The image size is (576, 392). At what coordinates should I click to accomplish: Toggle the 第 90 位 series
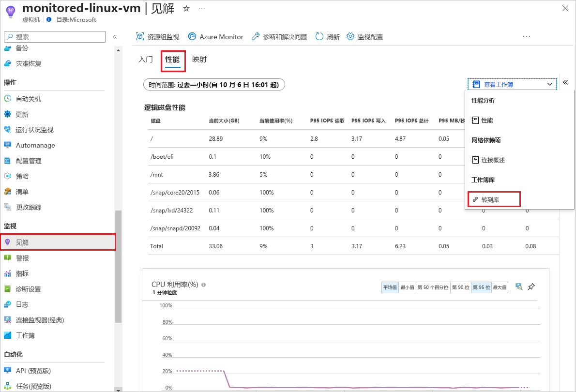click(x=461, y=287)
